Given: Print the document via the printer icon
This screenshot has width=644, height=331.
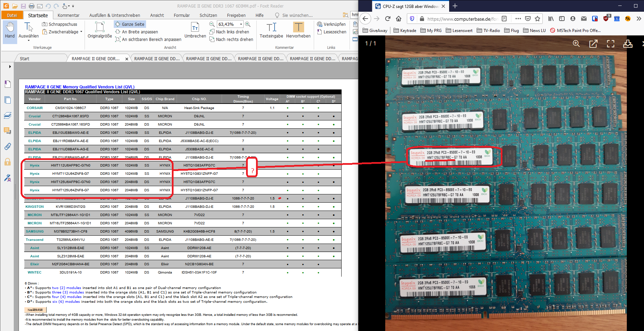Looking at the screenshot, I should (x=31, y=6).
